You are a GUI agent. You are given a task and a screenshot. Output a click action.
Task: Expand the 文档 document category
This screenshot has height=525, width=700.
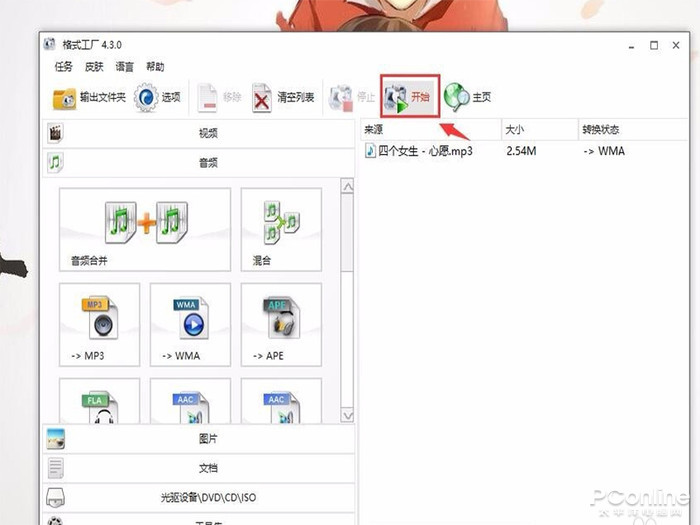coord(207,468)
